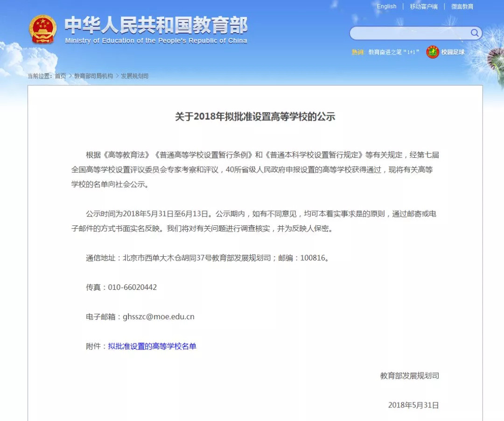Click the 教育部发展规划司 signature text
Screen dimensions: 504x421
pyautogui.click(x=409, y=375)
